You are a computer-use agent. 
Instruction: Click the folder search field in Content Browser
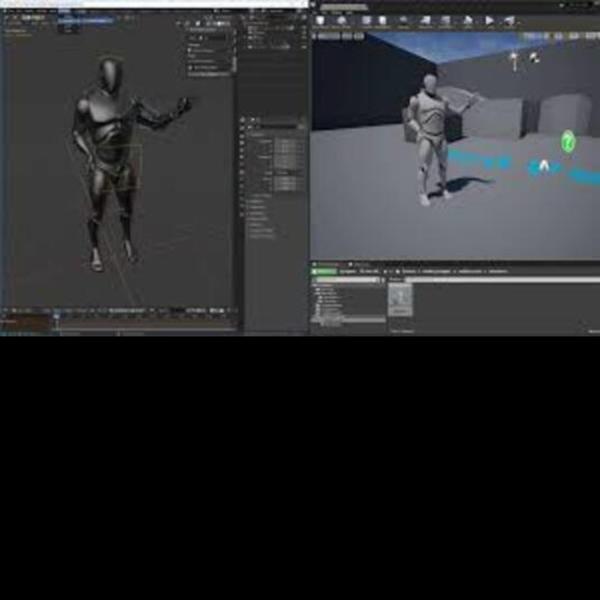coord(348,280)
